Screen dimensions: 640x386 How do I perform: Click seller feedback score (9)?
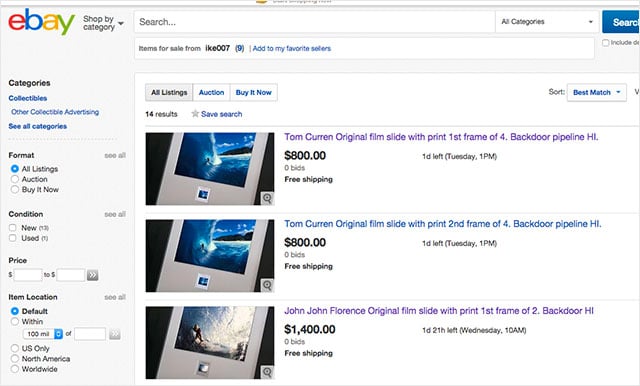240,48
